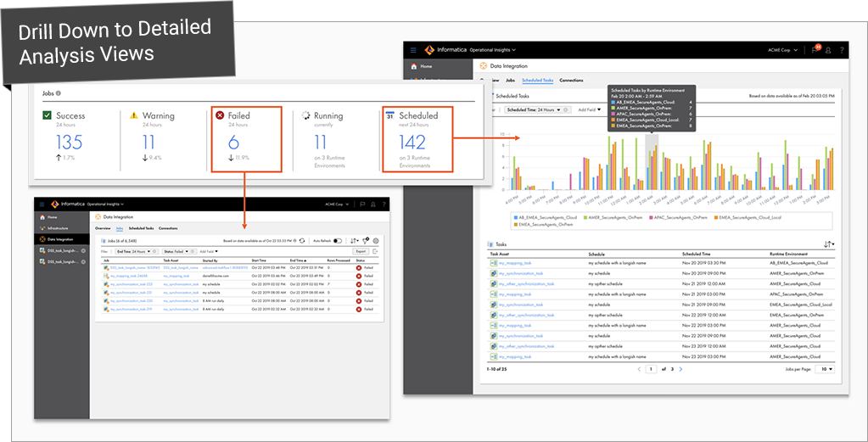The width and height of the screenshot is (868, 442).
Task: Open ACME Corp dropdown in Jobs window
Action: (x=337, y=204)
